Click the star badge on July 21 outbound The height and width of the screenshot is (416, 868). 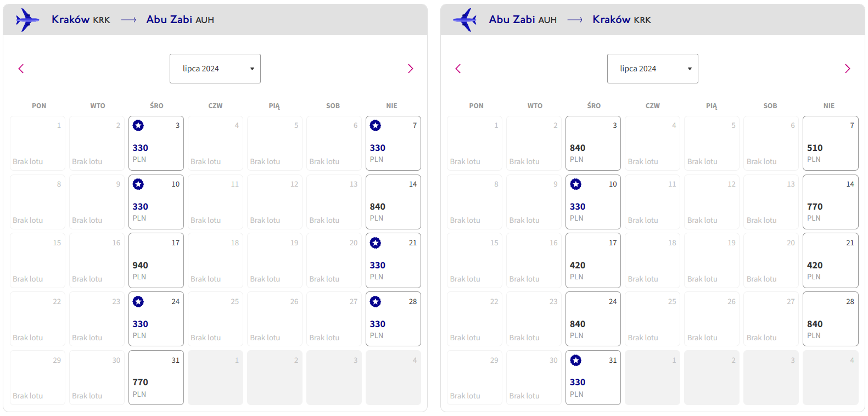click(x=376, y=243)
